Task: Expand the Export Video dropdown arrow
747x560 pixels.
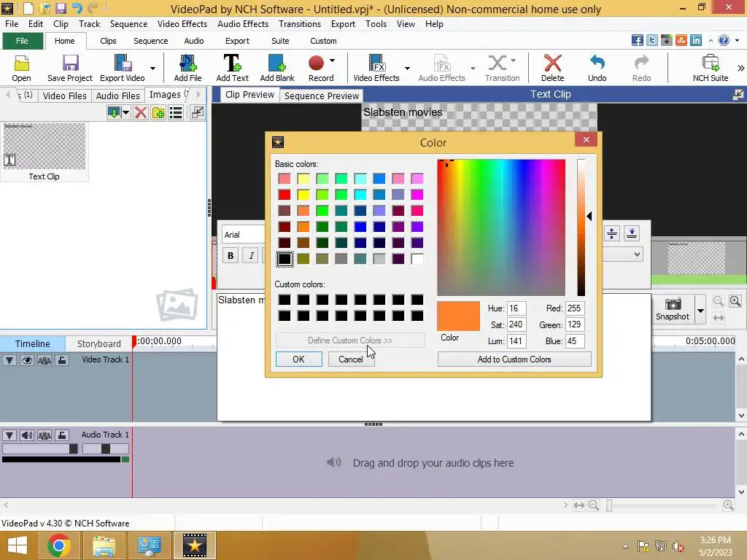Action: click(152, 68)
